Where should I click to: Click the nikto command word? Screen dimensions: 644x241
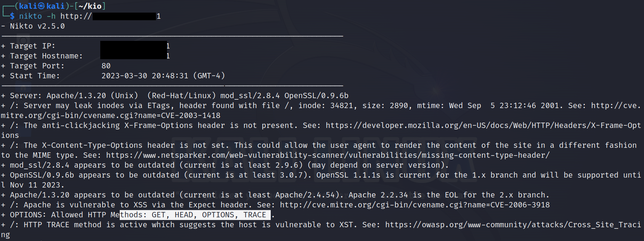tap(31, 16)
